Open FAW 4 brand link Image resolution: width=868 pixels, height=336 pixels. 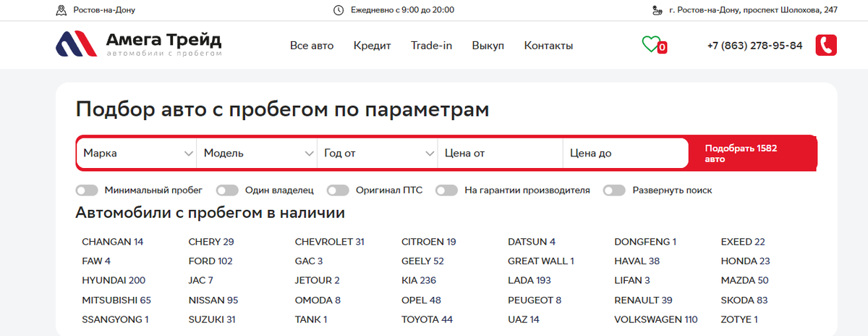click(96, 261)
